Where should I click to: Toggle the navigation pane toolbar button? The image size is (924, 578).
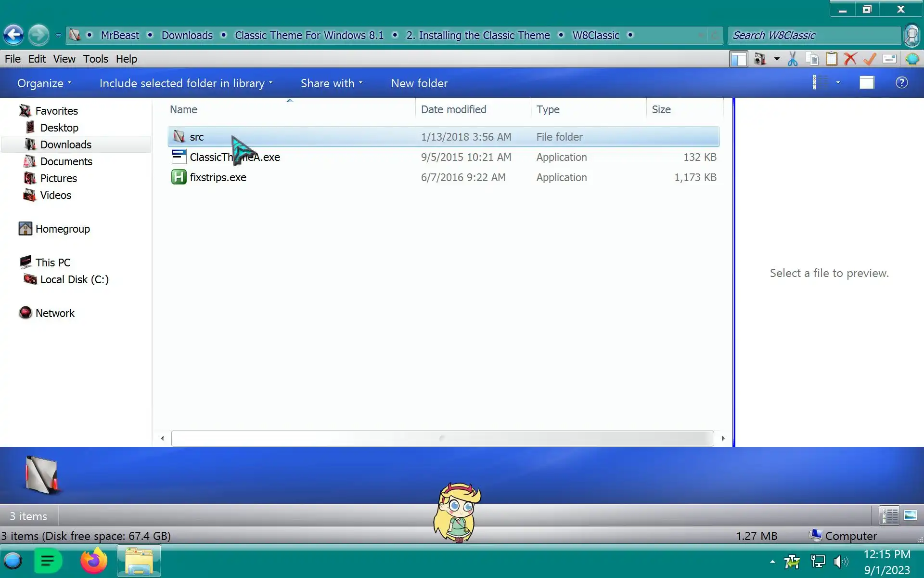pyautogui.click(x=738, y=59)
